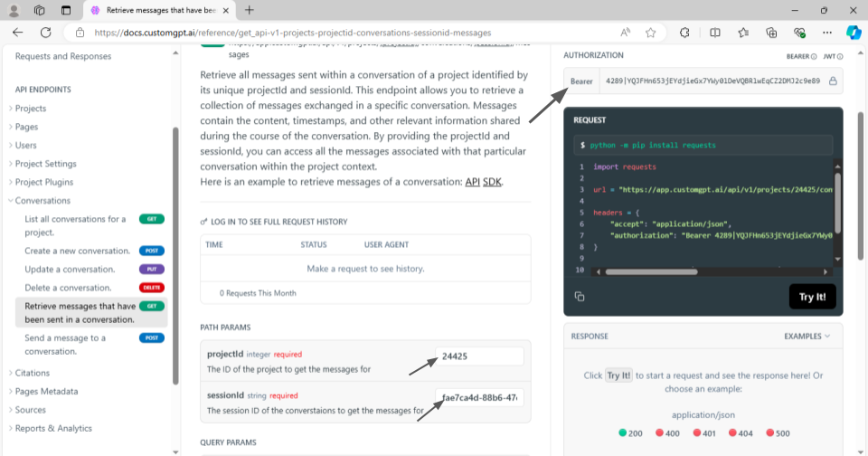Refresh the current page
This screenshot has height=456, width=868.
[x=46, y=33]
